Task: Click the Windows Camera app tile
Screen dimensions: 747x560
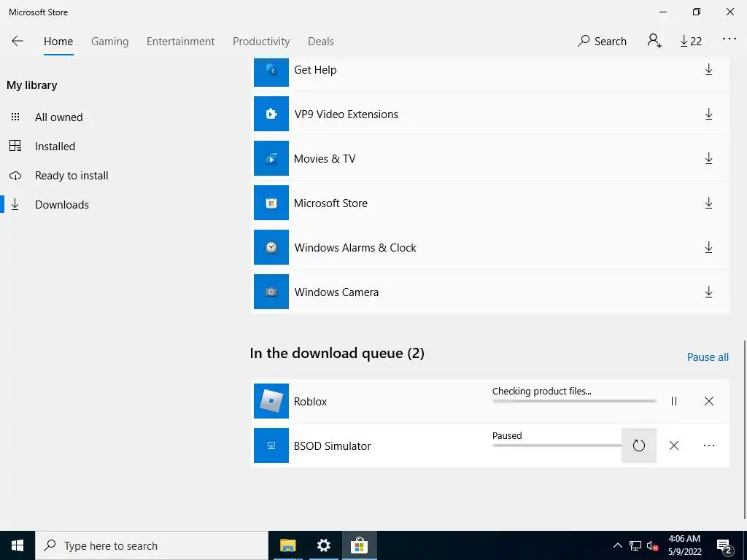Action: 271,292
